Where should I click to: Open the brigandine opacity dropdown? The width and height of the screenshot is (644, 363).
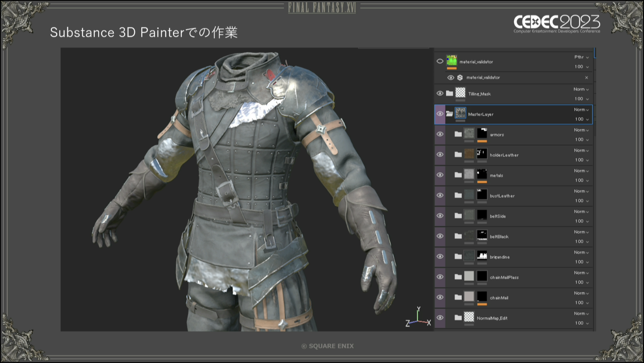click(x=582, y=262)
